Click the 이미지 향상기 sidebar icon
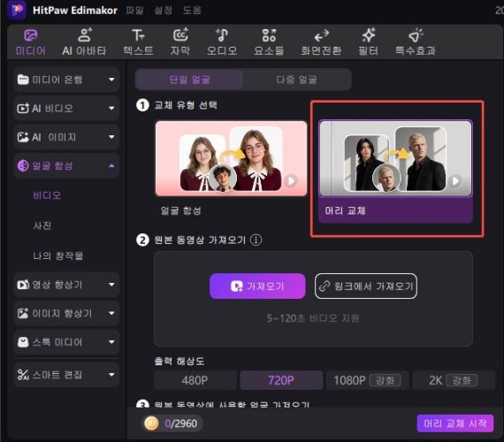Viewport: 504px width, 442px height. (23, 313)
